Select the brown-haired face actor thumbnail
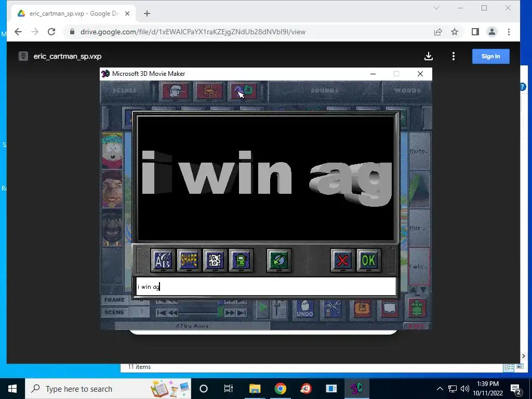 112,189
